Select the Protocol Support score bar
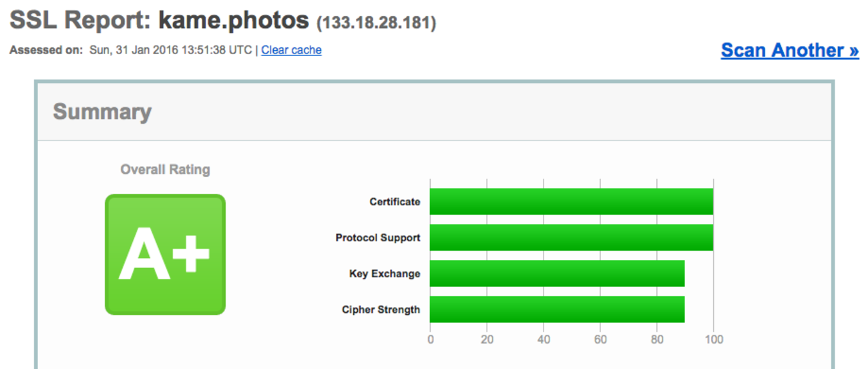This screenshot has width=868, height=369. tap(571, 237)
